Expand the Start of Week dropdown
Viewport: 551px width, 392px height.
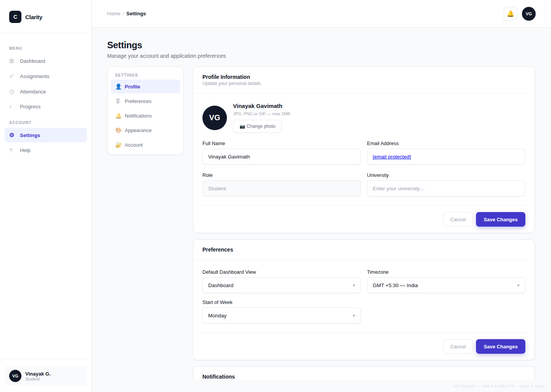click(x=281, y=315)
